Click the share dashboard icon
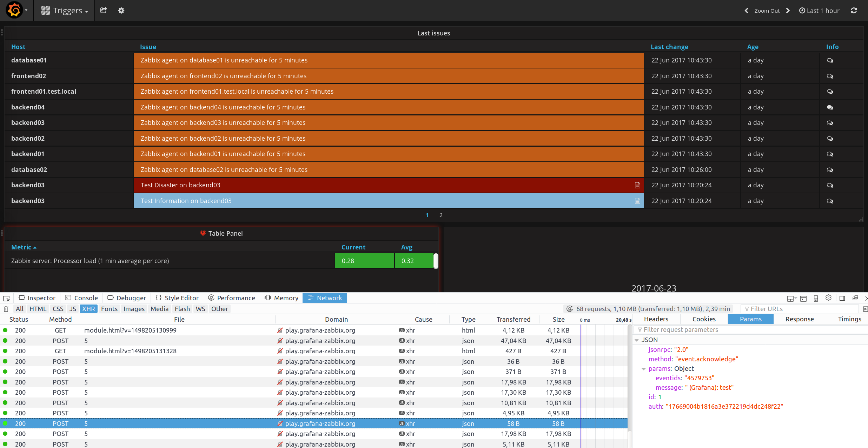 [103, 11]
